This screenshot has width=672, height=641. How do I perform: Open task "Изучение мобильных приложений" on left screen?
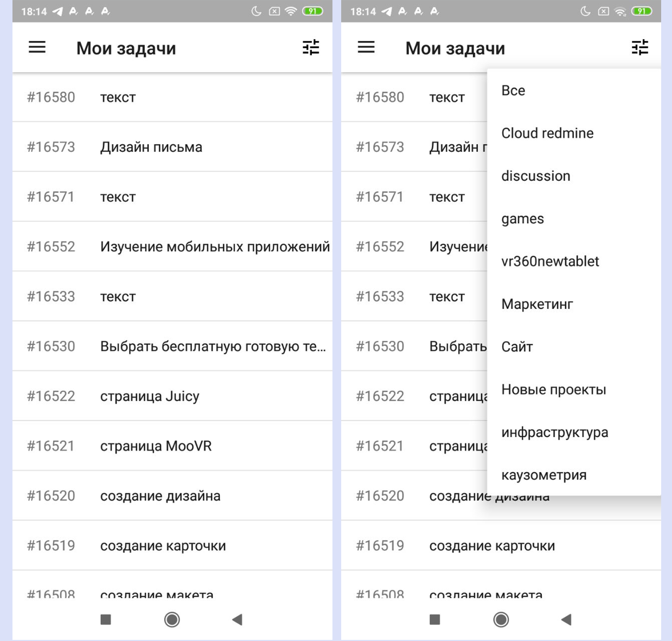pos(172,247)
